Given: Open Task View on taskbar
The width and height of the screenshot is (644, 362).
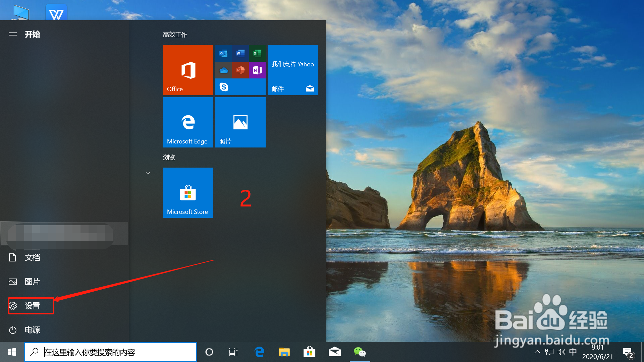Looking at the screenshot, I should (x=233, y=352).
